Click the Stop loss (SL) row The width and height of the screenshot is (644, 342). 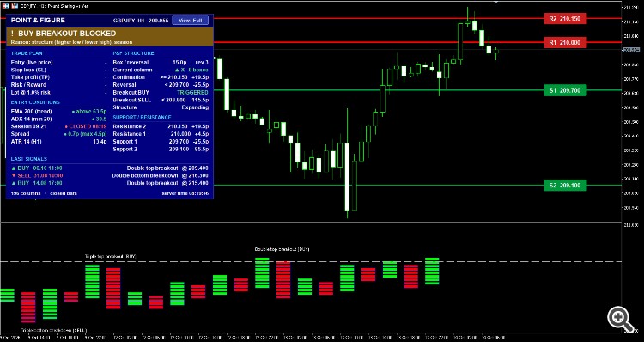click(58, 70)
